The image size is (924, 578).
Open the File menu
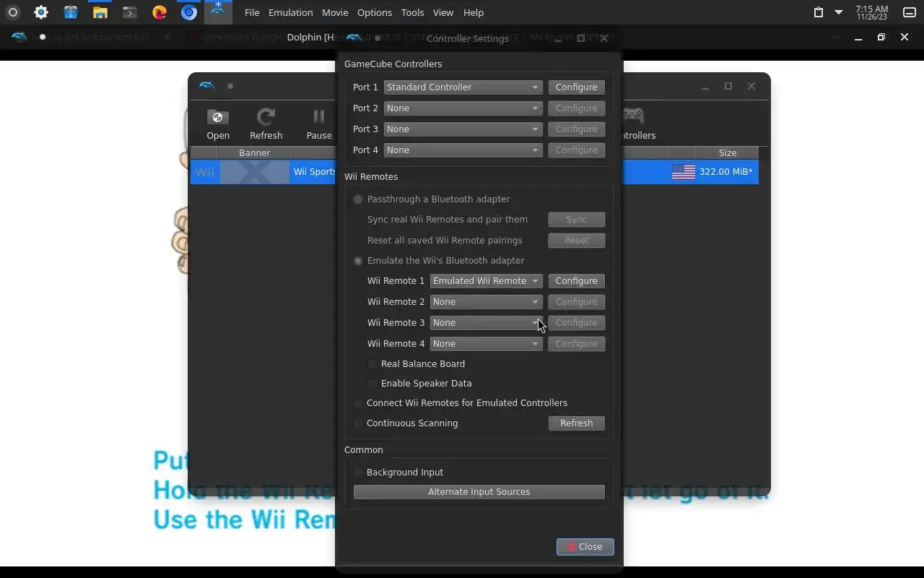click(252, 12)
